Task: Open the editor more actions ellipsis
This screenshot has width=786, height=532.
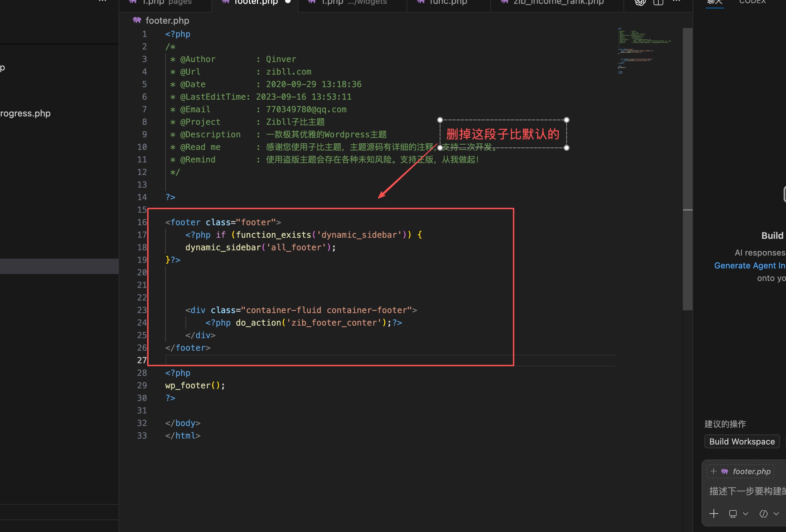Action: coord(676,2)
